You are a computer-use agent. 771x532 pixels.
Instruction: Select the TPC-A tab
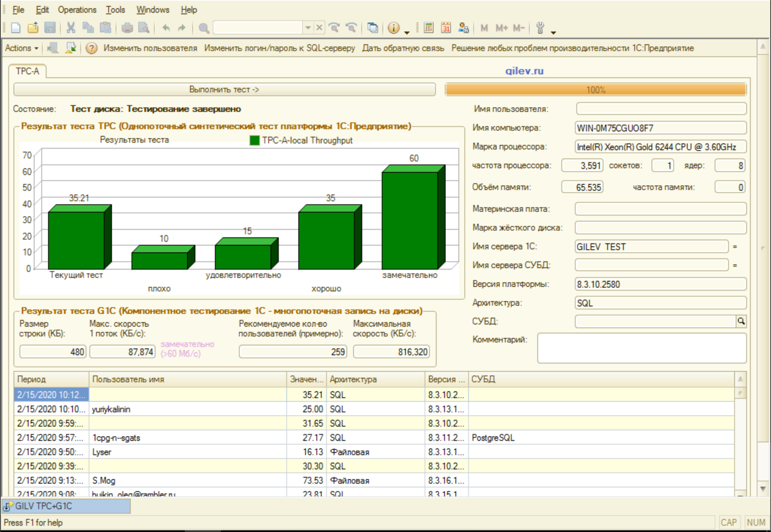tap(28, 71)
